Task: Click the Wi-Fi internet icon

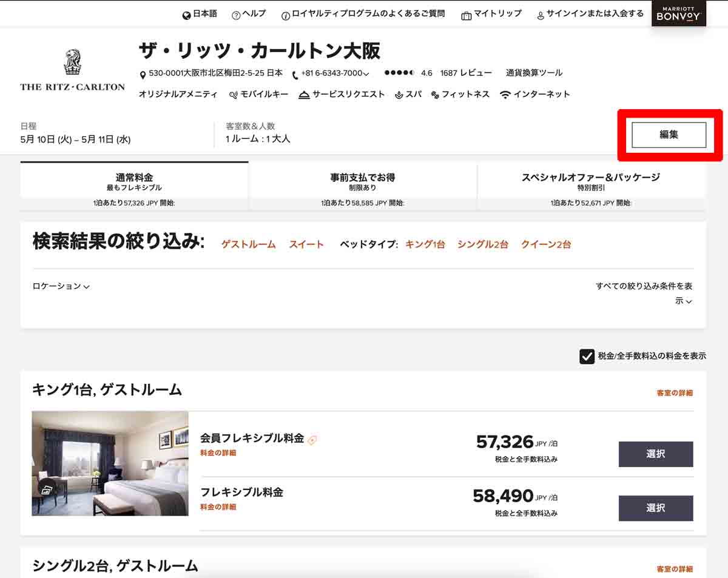Action: 505,95
